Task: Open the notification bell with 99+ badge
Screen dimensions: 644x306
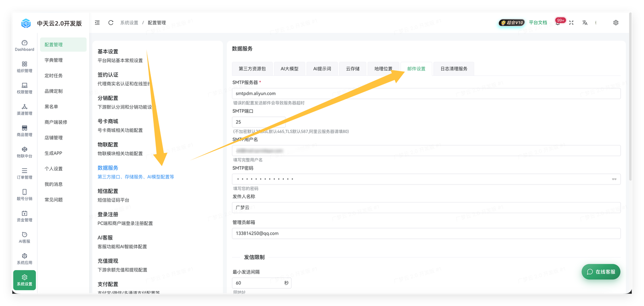Action: click(x=558, y=22)
